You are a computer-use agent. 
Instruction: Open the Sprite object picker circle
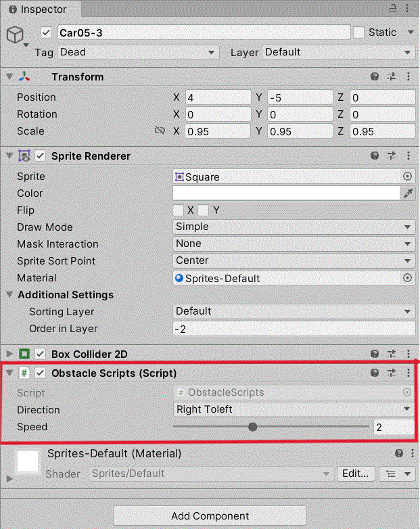407,176
